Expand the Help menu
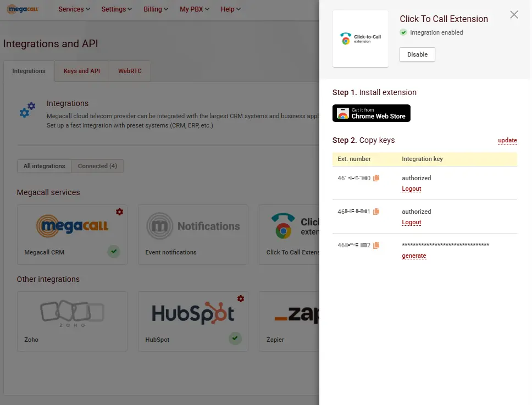Screen dimensions: 532x405 (231, 9)
